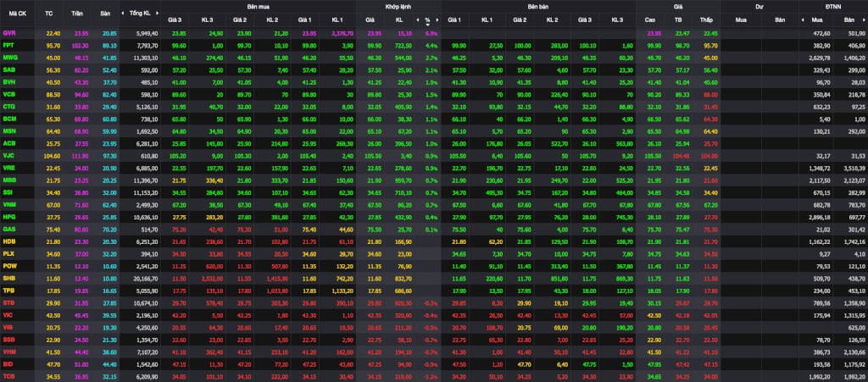The height and width of the screenshot is (382, 868).
Task: Open the HDB stock ticker
Action: pos(8,241)
